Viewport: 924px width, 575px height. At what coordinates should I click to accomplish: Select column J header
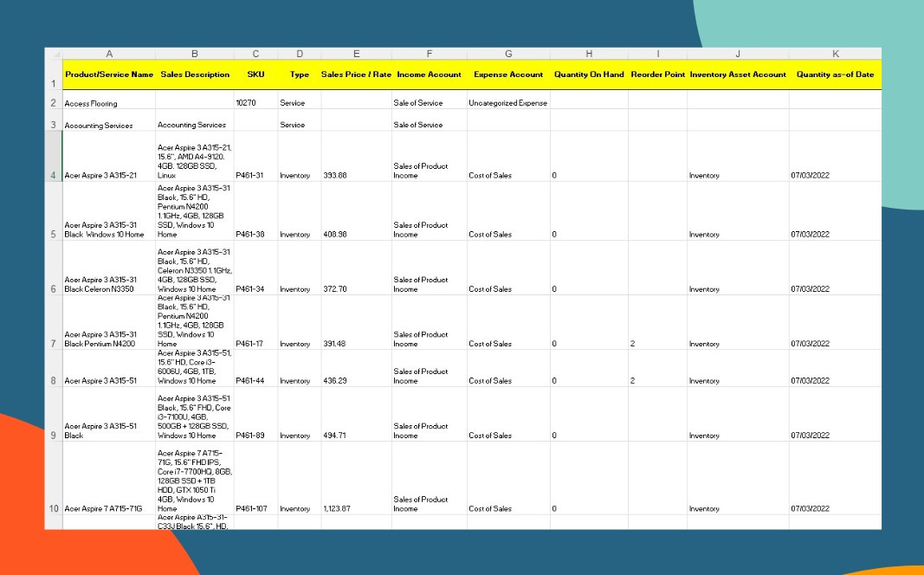(738, 54)
